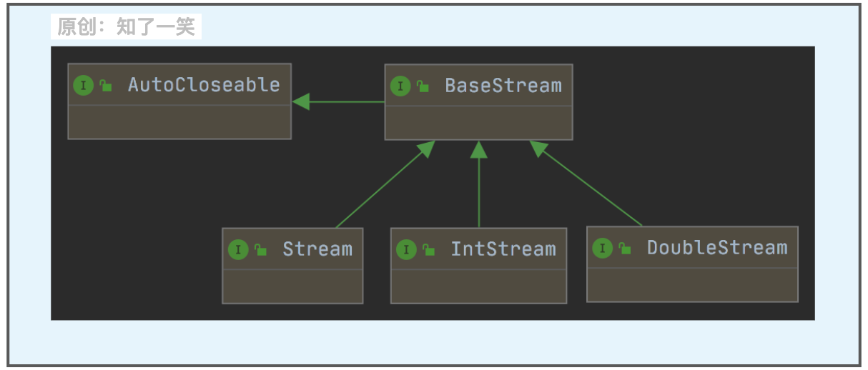Click the diagonal arrow from DoubleStream to BaseStream

[x=586, y=183]
